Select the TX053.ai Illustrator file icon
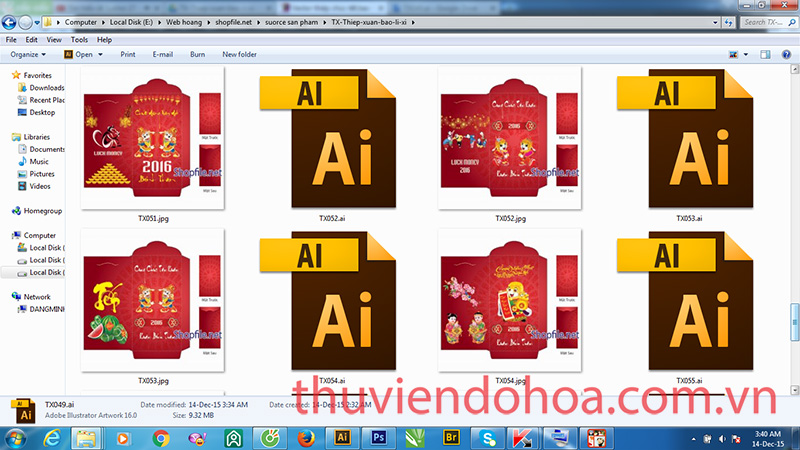This screenshot has height=450, width=800. point(685,138)
